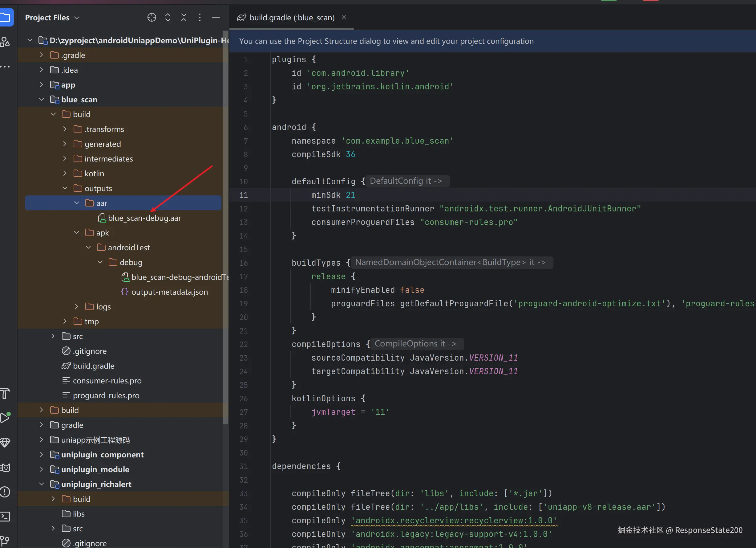Collapse the aar folder node
The width and height of the screenshot is (756, 548).
[x=77, y=203]
